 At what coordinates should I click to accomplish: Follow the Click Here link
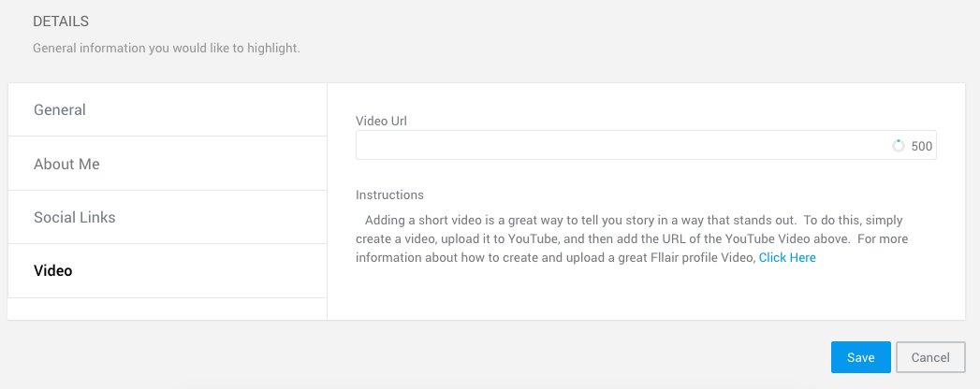pyautogui.click(x=787, y=258)
